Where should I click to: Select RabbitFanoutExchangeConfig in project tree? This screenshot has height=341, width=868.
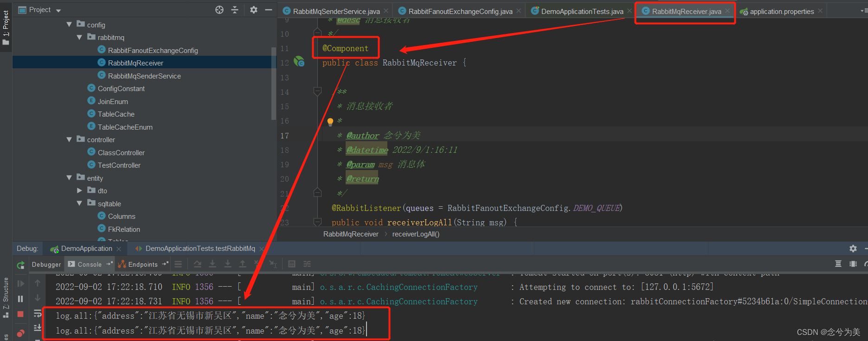point(153,50)
